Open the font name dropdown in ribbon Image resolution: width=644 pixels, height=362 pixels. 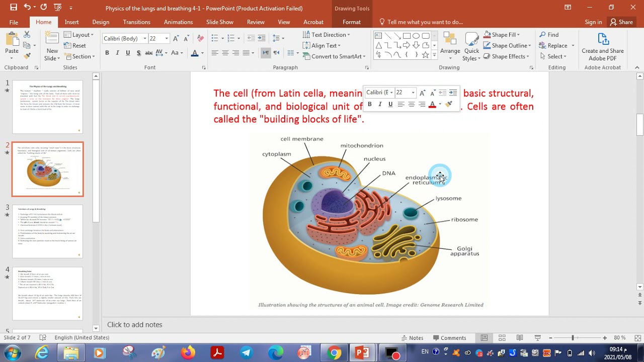145,39
